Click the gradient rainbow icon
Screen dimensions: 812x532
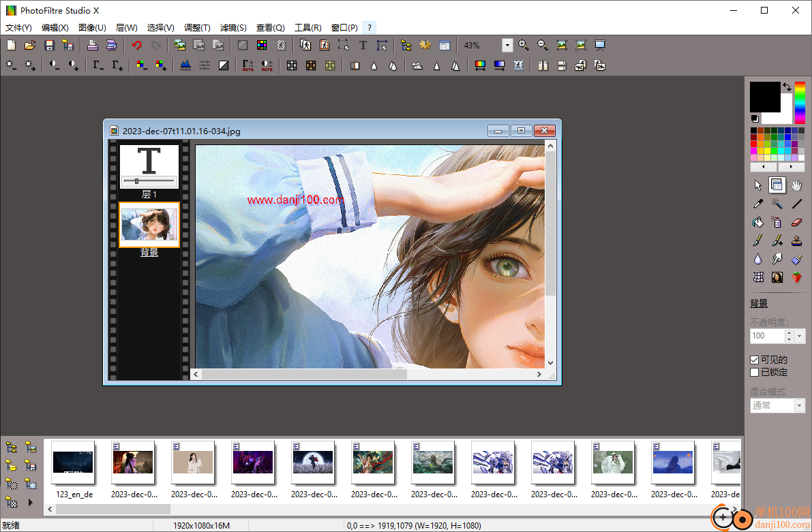[x=480, y=65]
